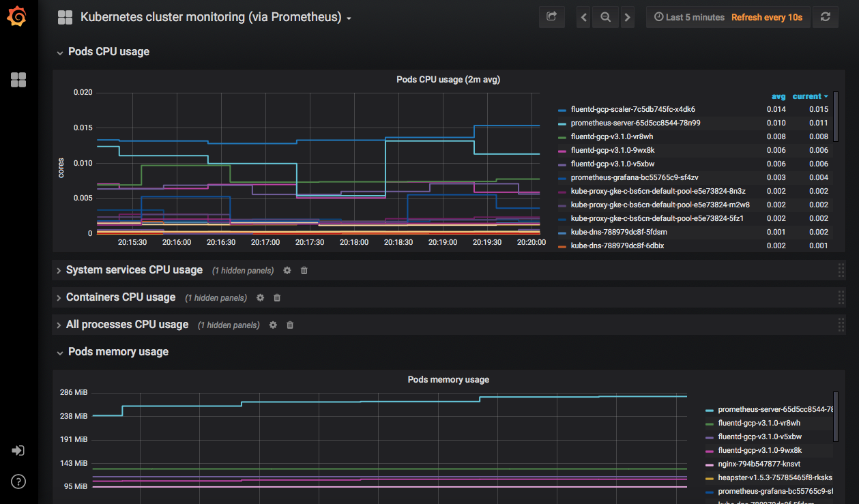Screen dimensions: 859x504
Task: Open the help question mark icon
Action: pos(18,481)
